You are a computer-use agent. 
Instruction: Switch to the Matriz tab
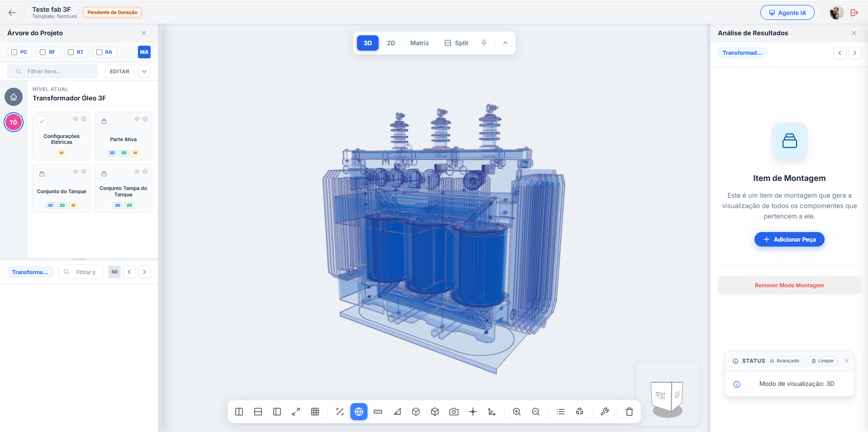coord(419,43)
